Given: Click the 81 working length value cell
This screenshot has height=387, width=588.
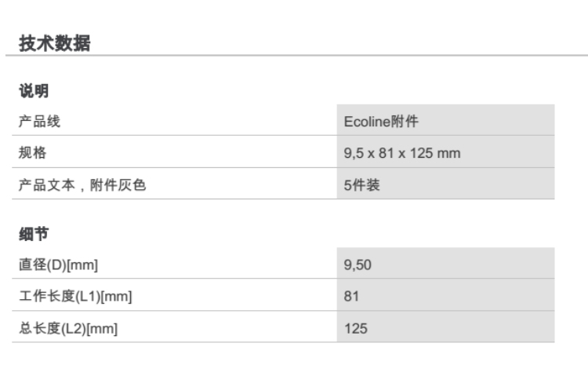Looking at the screenshot, I should tap(351, 297).
